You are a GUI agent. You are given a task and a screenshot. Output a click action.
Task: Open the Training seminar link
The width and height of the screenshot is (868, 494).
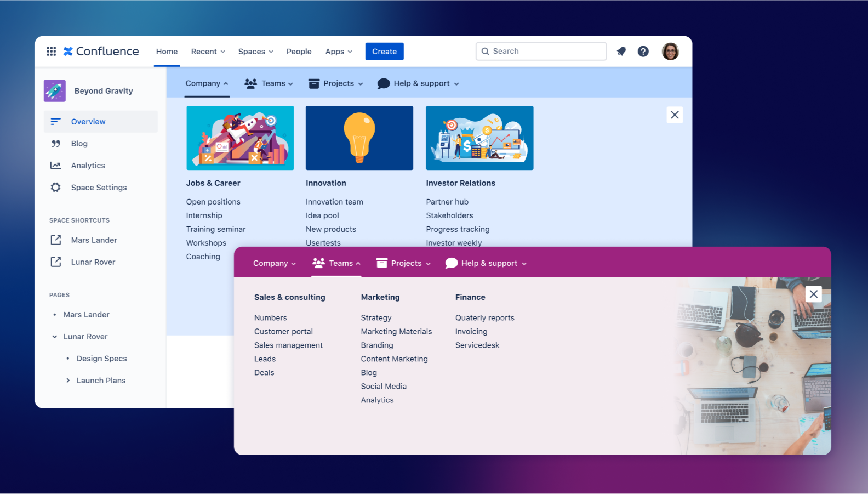coord(216,229)
